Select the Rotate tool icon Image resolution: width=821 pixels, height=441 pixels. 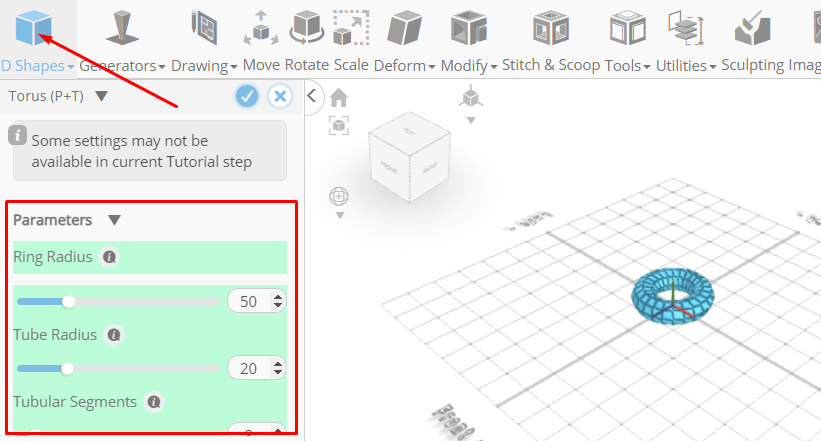[x=307, y=28]
